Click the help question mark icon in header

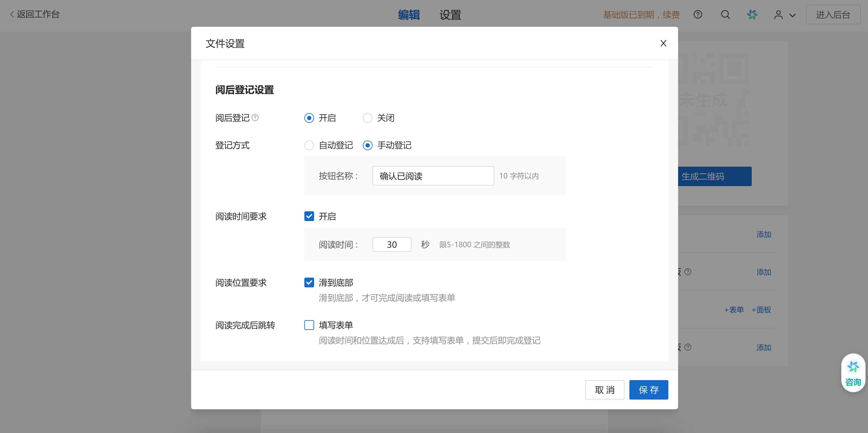(x=698, y=15)
